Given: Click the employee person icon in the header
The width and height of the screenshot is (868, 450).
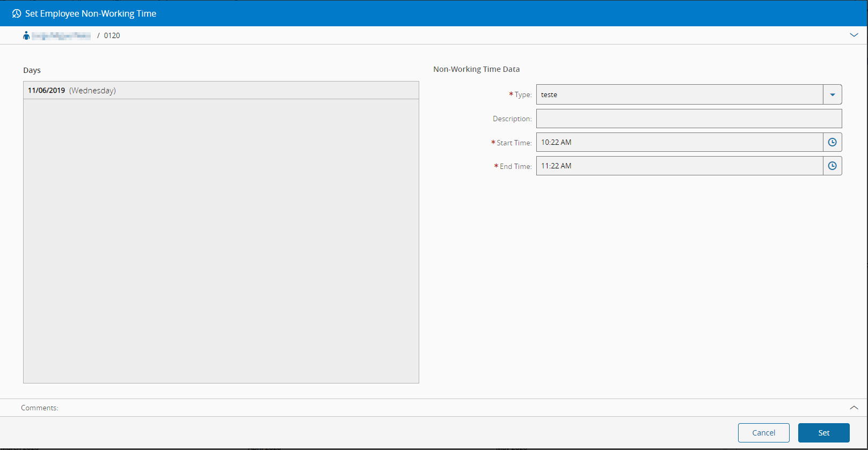Looking at the screenshot, I should [26, 35].
